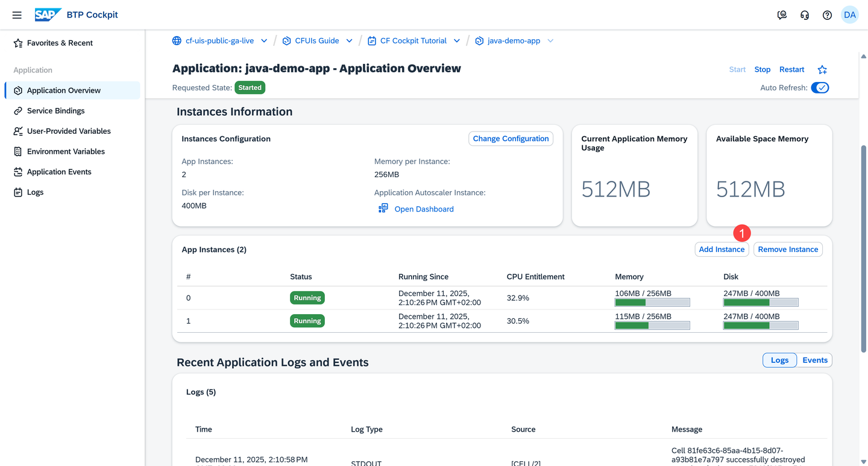Toggle the Auto Refresh switch
The height and width of the screenshot is (466, 868).
(820, 87)
